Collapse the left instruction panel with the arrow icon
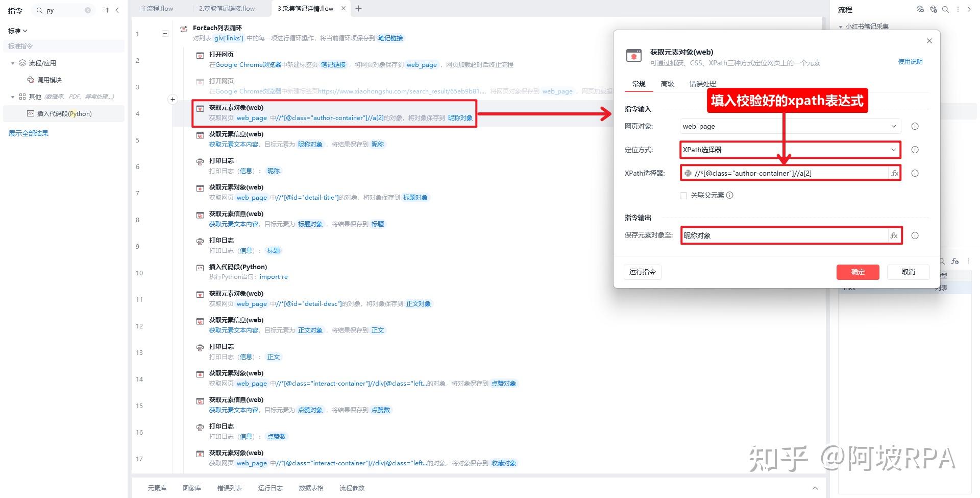980x498 pixels. [117, 10]
